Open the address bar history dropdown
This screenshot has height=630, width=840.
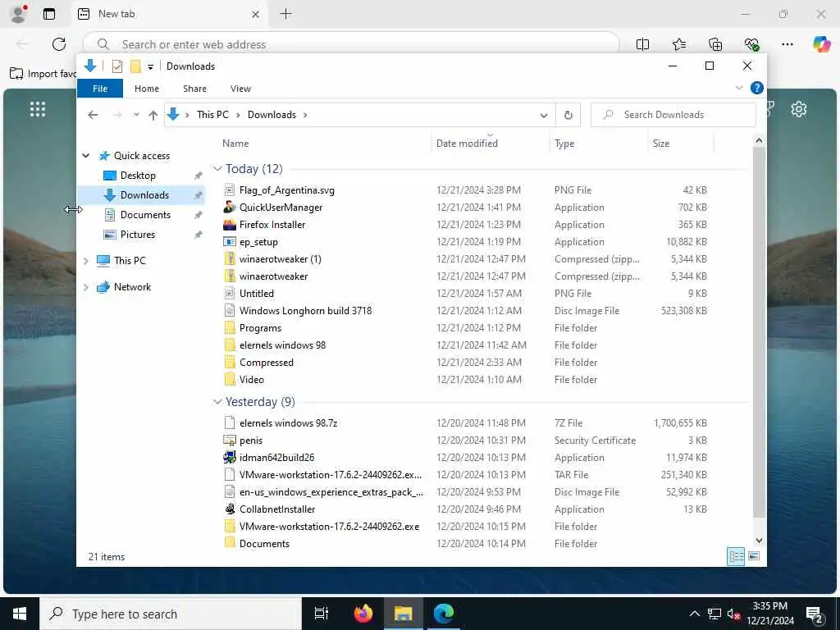click(544, 115)
